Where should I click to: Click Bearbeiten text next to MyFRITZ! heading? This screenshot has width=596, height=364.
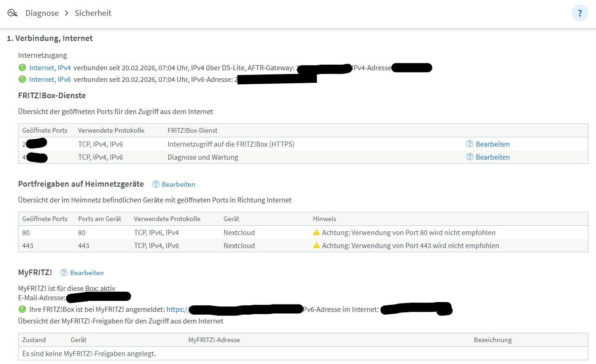coord(87,273)
